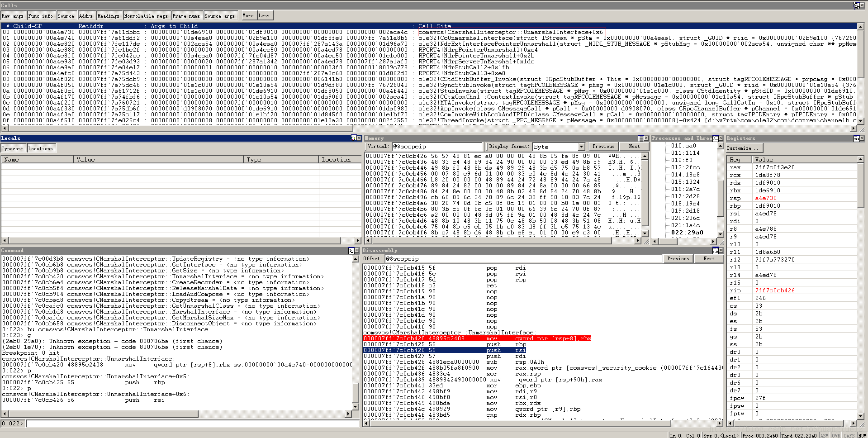
Task: Toggle Headings in Calls toolbar
Action: 109,16
